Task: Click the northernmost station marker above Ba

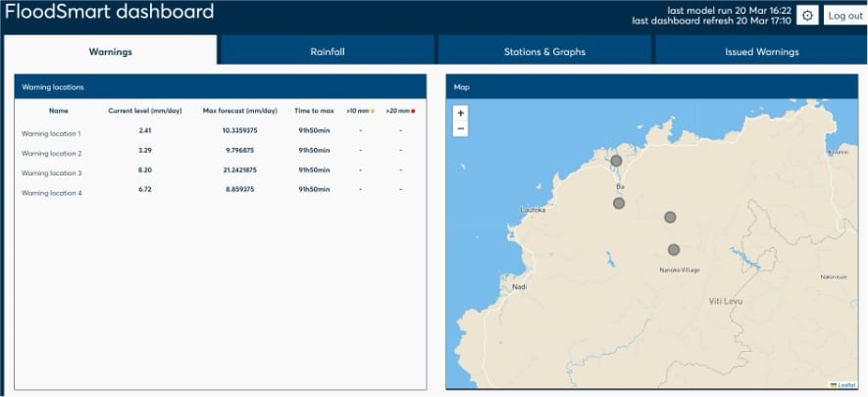Action: point(616,161)
